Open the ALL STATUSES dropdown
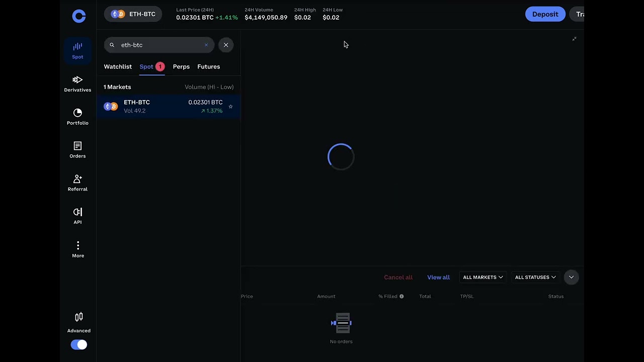This screenshot has width=644, height=362. point(535,277)
